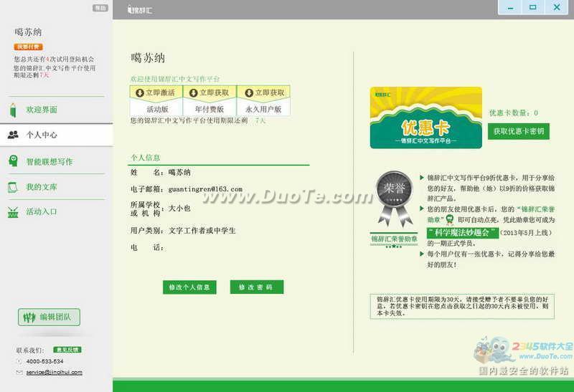Close the 锦辞汇 window
This screenshot has height=392, width=574.
[557, 7]
